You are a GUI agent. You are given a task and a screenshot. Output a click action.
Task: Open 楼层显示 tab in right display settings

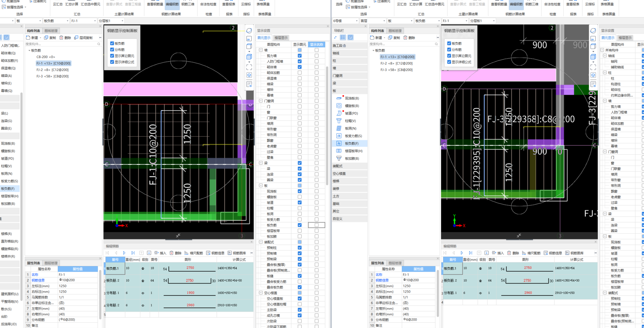click(x=625, y=38)
